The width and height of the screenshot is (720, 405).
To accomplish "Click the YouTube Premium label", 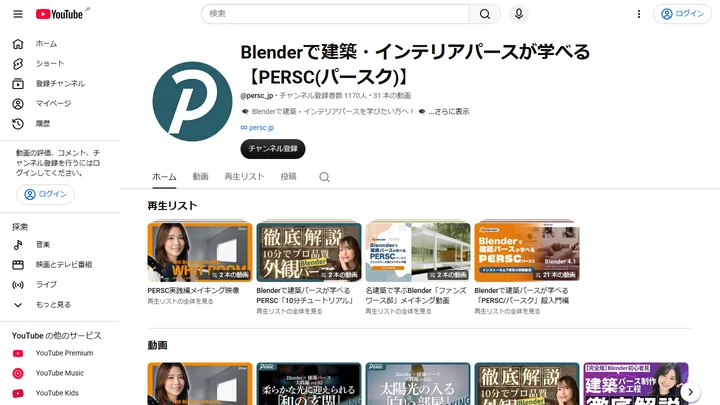I will 64,353.
